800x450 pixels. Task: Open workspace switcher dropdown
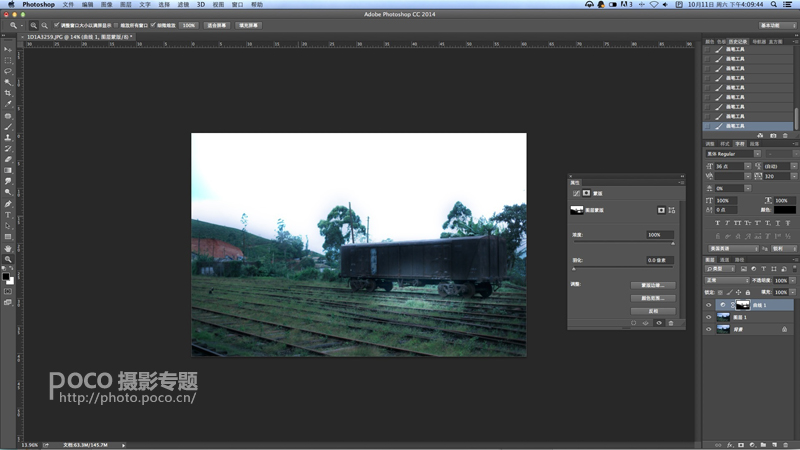[778, 25]
